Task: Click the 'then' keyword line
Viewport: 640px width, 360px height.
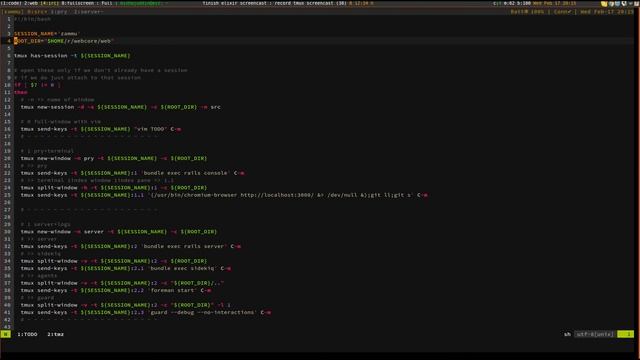Action: pos(21,93)
